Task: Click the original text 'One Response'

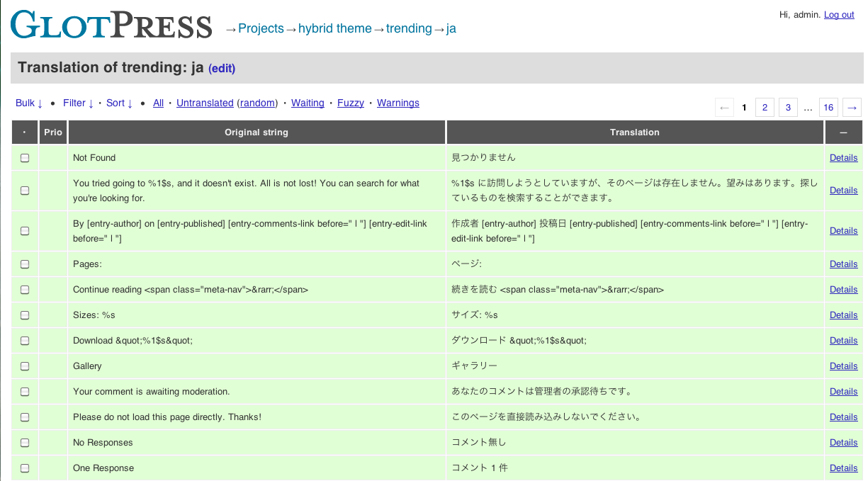Action: 103,468
